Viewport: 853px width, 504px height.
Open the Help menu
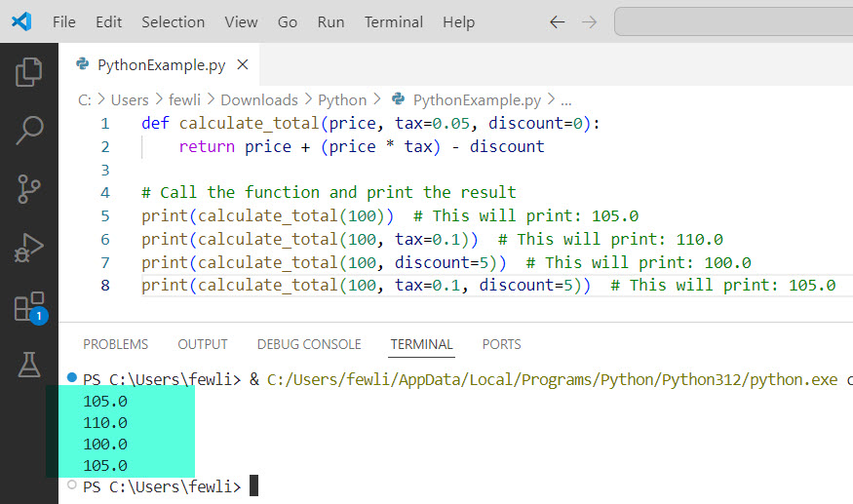coord(458,22)
